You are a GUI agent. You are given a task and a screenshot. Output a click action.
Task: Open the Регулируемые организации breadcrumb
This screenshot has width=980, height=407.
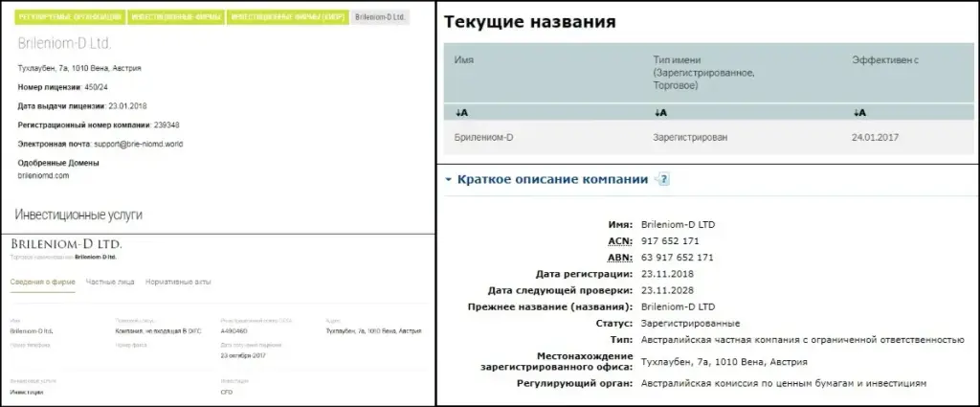pos(69,17)
